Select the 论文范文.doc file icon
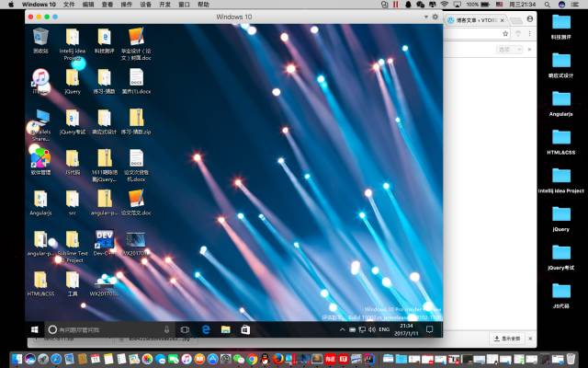The width and height of the screenshot is (588, 368). (136, 199)
